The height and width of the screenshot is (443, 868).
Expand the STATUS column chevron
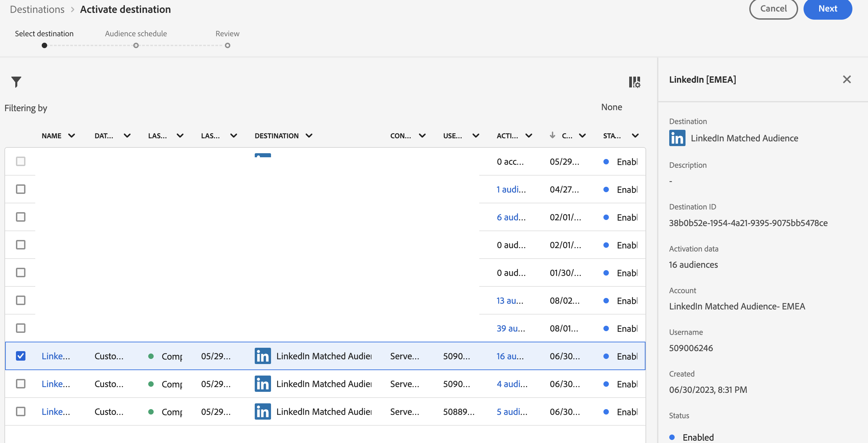point(635,136)
